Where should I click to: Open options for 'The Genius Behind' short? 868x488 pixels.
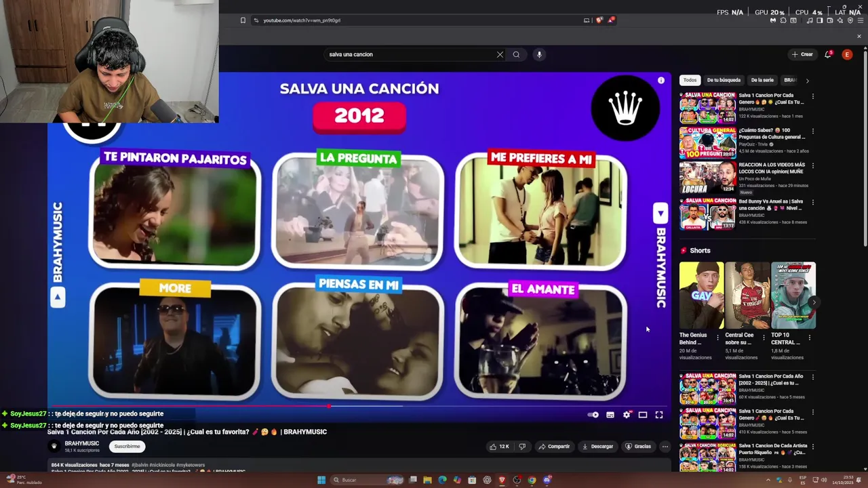point(717,338)
